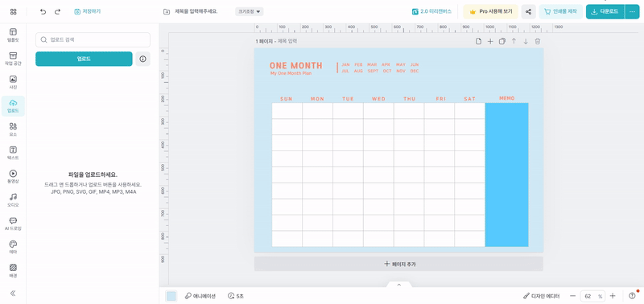Open the 크기조정 size dropdown
644x304 pixels.
[x=250, y=11]
